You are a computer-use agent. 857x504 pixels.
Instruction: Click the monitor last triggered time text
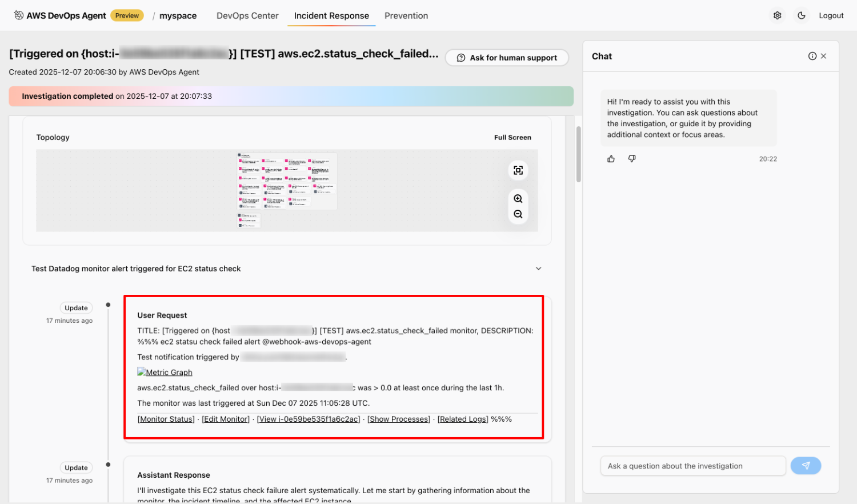click(254, 403)
